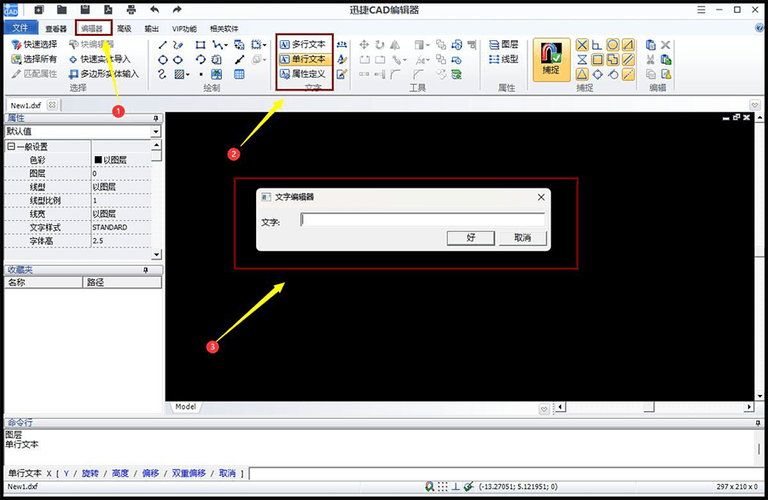
Task: Toggle the grid icon in status bar
Action: pos(443,486)
